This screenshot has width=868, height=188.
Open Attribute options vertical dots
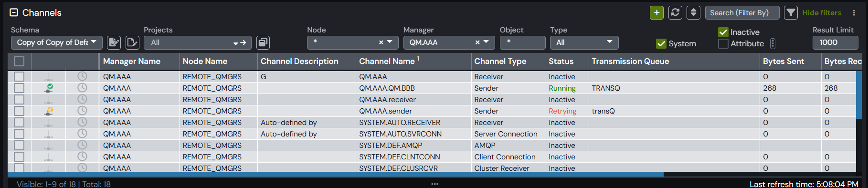[x=773, y=43]
